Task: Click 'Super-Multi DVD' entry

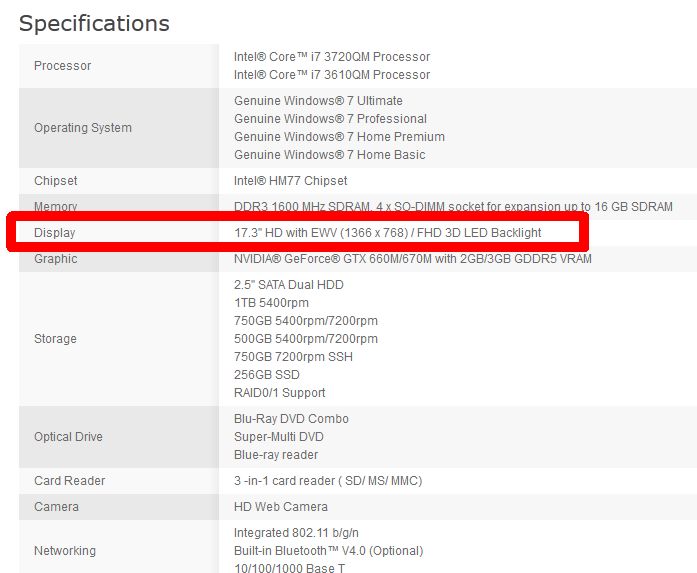Action: coord(279,437)
